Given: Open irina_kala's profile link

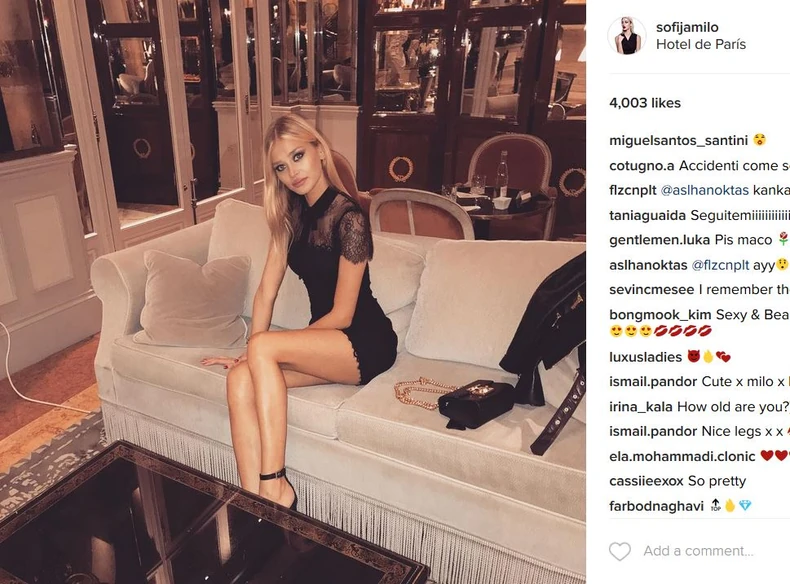Looking at the screenshot, I should (x=641, y=407).
